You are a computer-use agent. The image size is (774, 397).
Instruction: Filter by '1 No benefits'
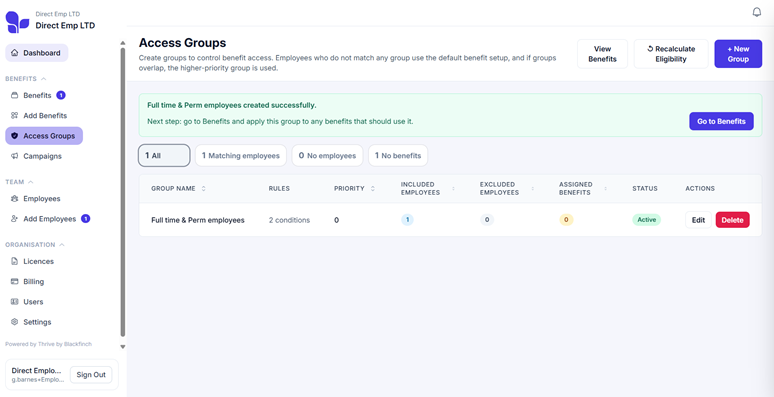pos(398,156)
